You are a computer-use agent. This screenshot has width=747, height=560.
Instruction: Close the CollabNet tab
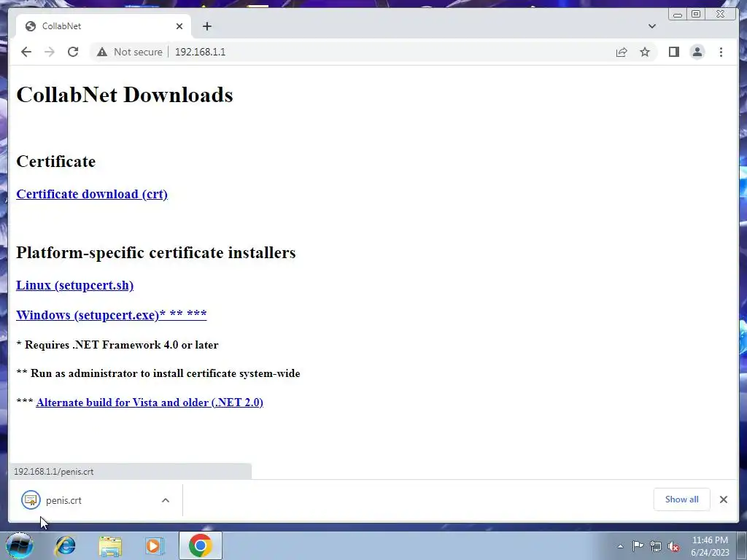coord(179,26)
